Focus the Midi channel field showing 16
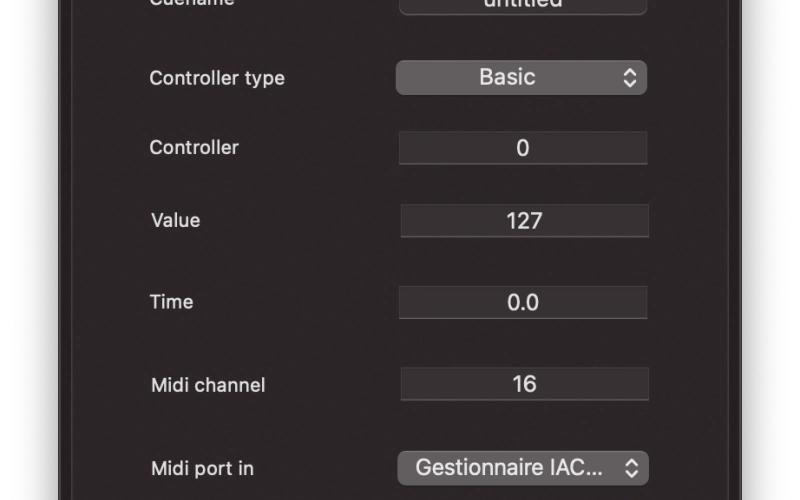This screenshot has height=500, width=800. pos(524,384)
